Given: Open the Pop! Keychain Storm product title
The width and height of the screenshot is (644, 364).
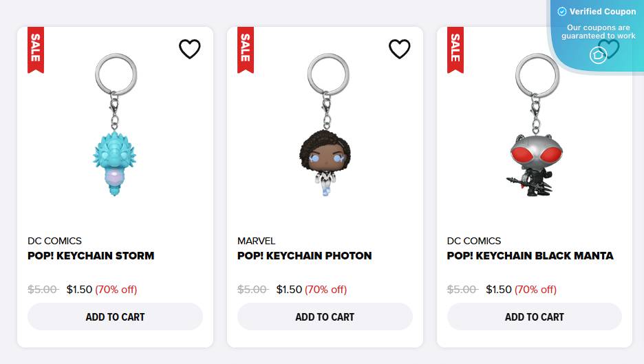Looking at the screenshot, I should (x=91, y=256).
